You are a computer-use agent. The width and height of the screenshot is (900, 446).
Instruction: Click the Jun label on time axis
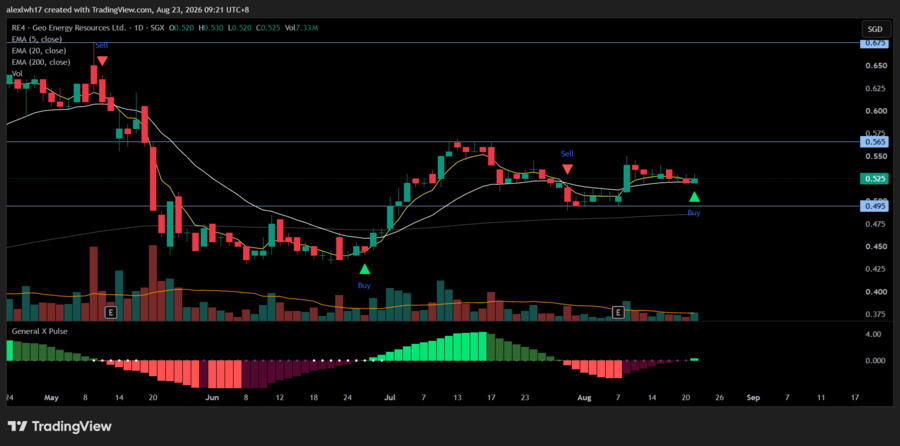point(212,397)
